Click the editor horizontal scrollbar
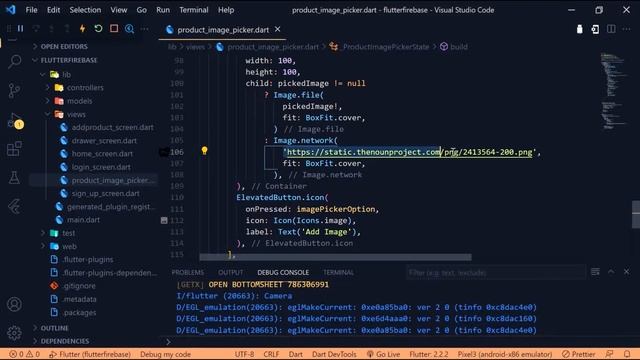 pyautogui.click(x=335, y=257)
